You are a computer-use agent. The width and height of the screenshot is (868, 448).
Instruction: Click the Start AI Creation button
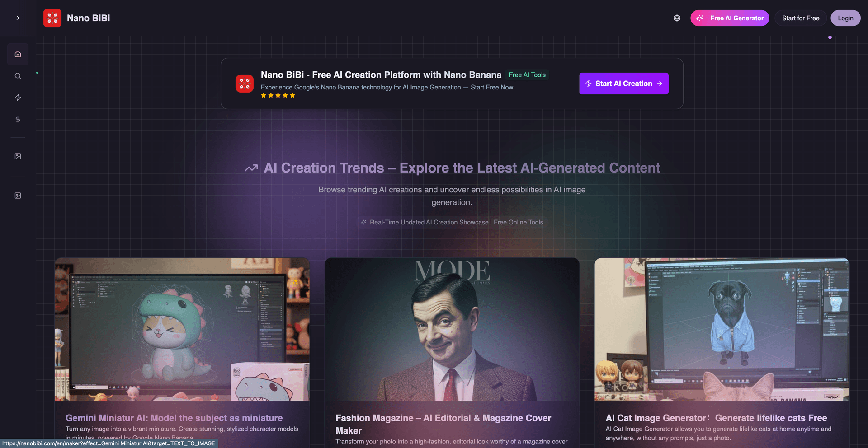coord(623,84)
